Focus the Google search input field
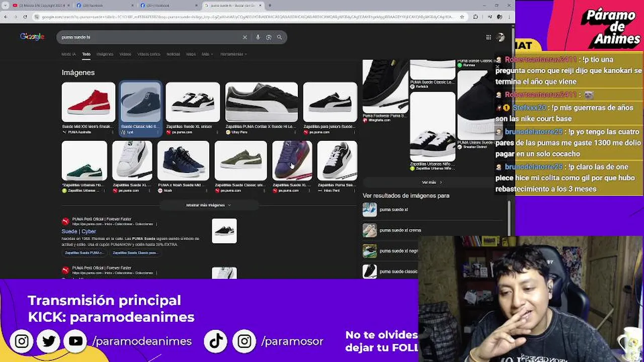 150,37
